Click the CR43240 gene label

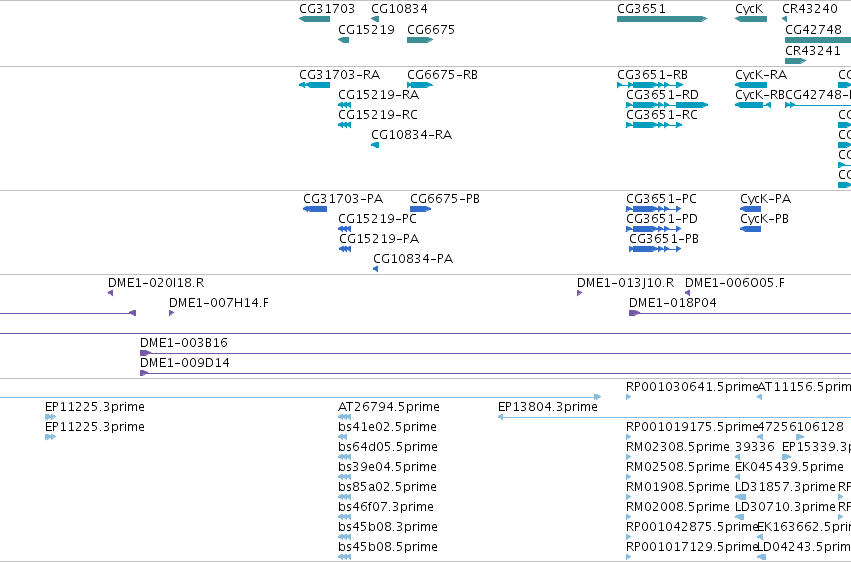click(x=810, y=9)
